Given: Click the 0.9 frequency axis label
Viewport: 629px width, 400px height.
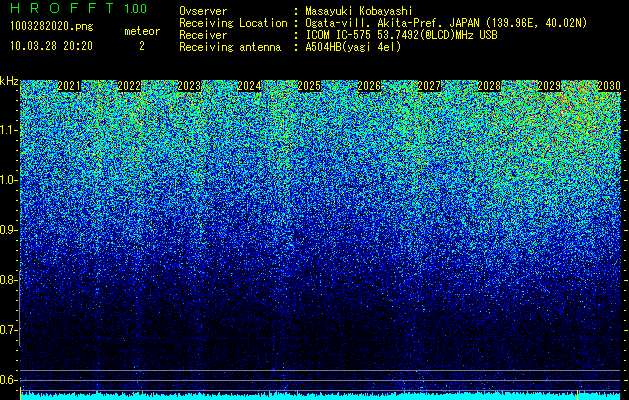Looking at the screenshot, I should [9, 230].
